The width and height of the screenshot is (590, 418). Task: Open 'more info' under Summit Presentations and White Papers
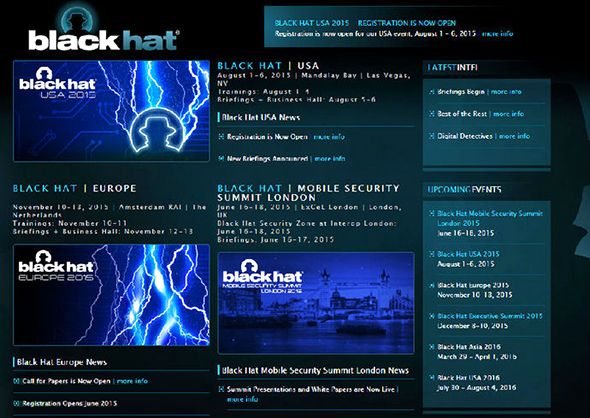point(242,399)
